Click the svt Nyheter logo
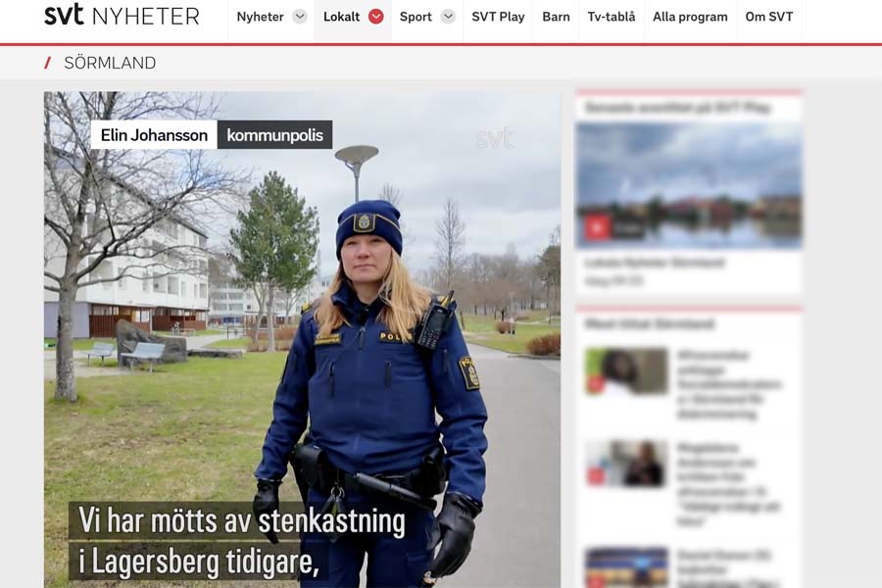The height and width of the screenshot is (588, 882). point(122,16)
